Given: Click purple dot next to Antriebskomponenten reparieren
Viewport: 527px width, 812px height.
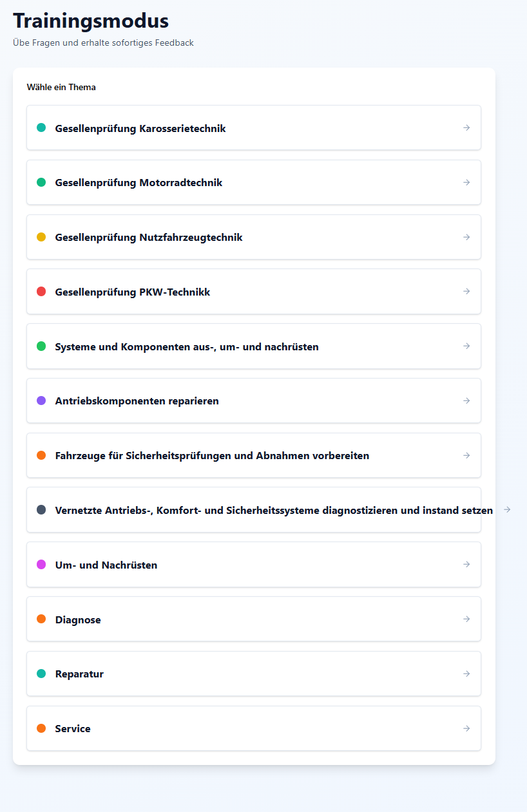Looking at the screenshot, I should [41, 401].
